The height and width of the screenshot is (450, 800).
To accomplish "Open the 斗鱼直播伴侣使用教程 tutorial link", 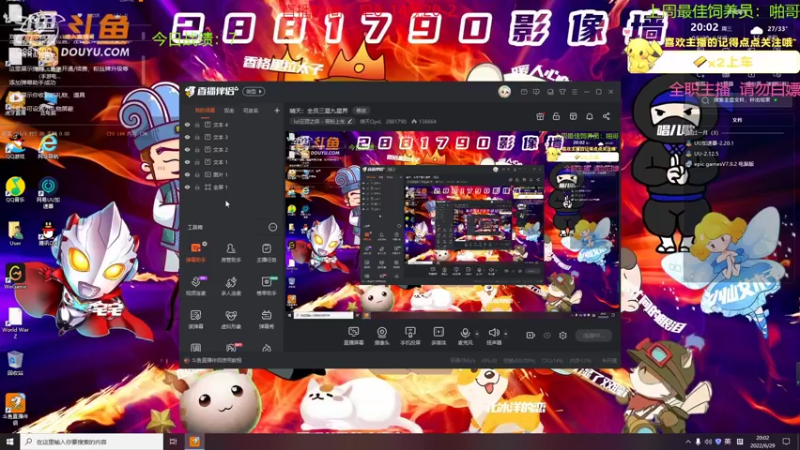I will click(x=216, y=360).
